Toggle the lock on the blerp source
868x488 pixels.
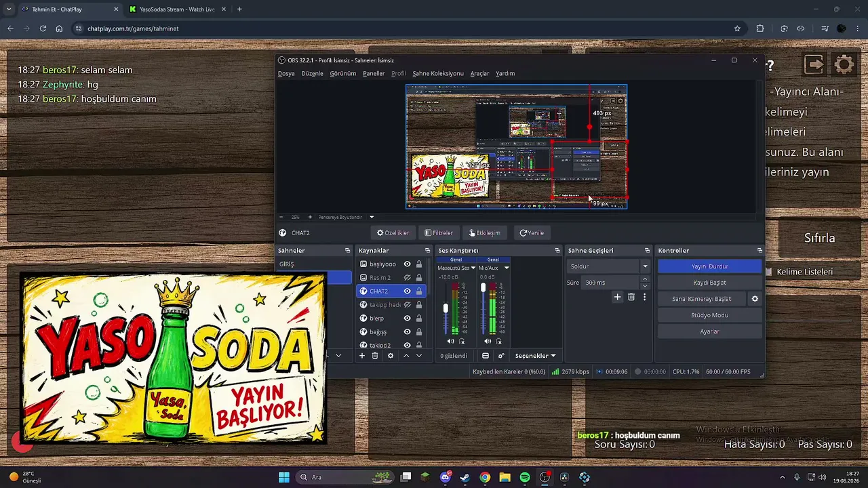click(419, 318)
